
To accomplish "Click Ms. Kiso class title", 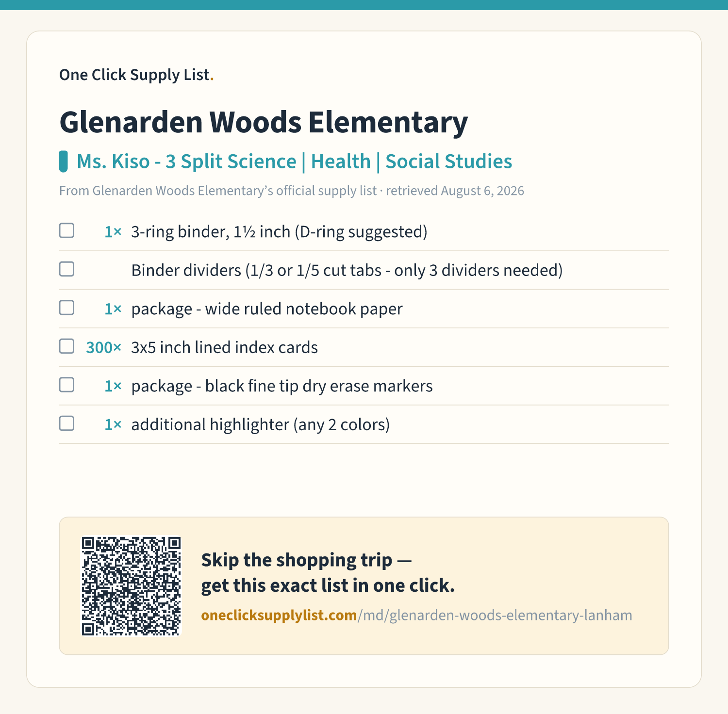I will [295, 162].
